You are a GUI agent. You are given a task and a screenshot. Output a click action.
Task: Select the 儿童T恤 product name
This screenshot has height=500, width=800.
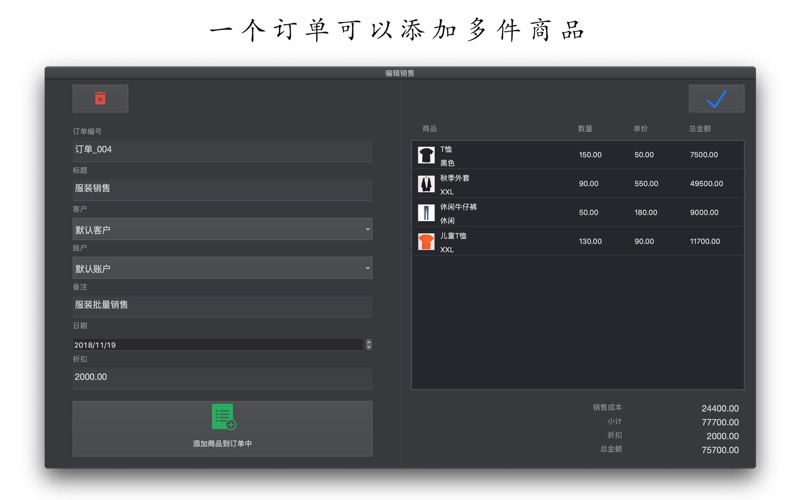click(x=453, y=236)
